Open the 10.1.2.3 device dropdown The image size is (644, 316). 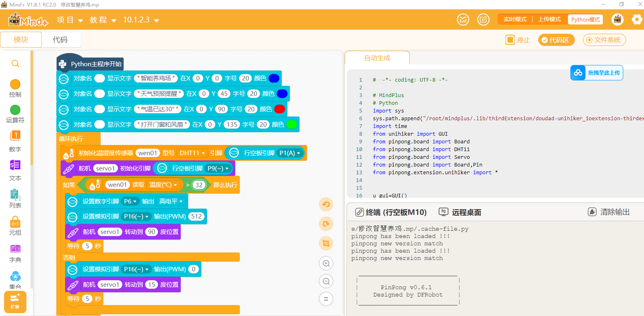pos(141,20)
